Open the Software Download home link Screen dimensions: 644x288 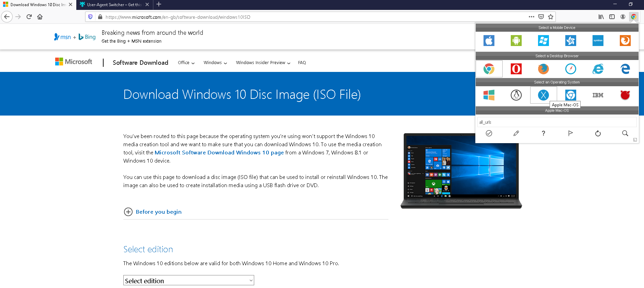(x=140, y=63)
